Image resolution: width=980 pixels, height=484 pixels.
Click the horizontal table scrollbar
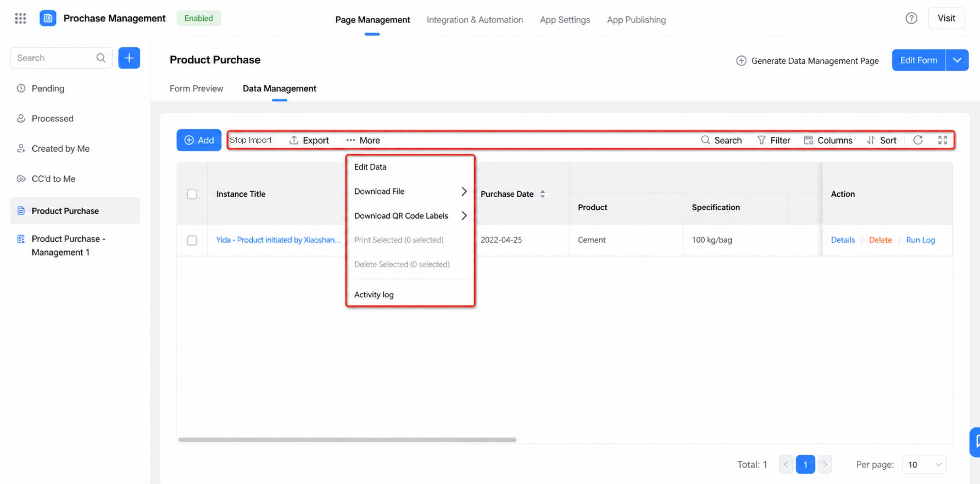[x=347, y=439]
